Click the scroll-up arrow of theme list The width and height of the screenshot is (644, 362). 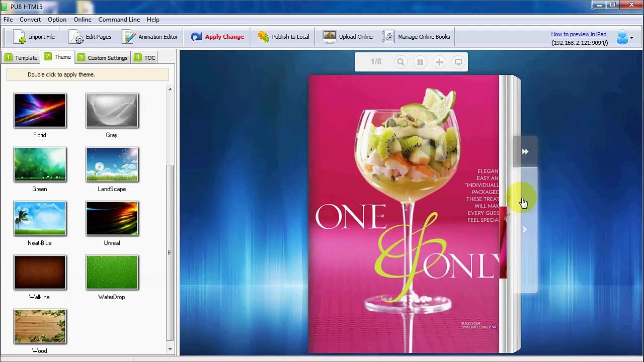point(170,89)
